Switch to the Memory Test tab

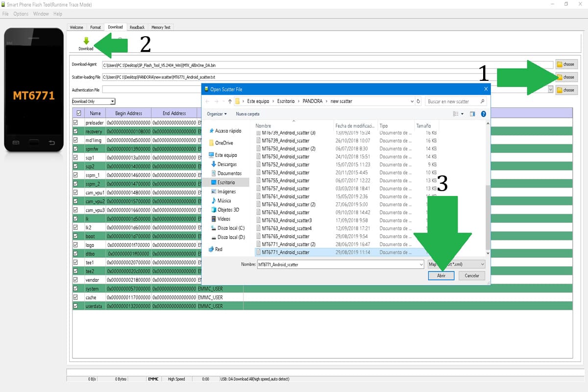161,27
